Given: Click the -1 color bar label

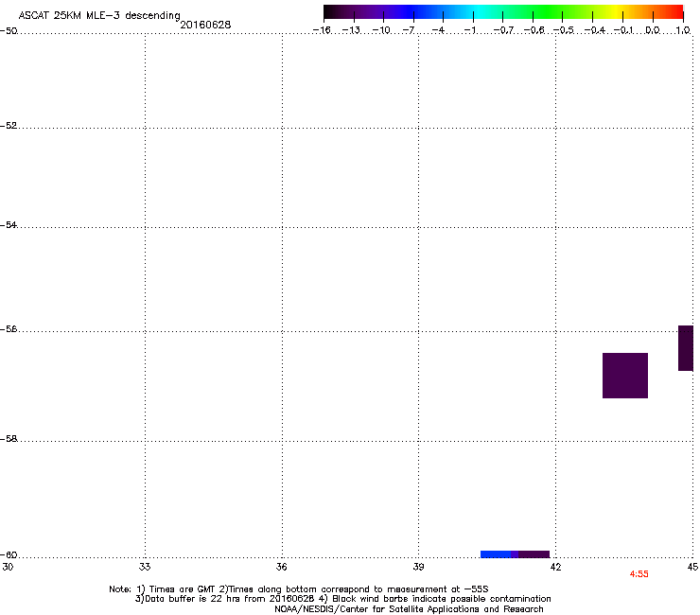Looking at the screenshot, I should pos(469,30).
